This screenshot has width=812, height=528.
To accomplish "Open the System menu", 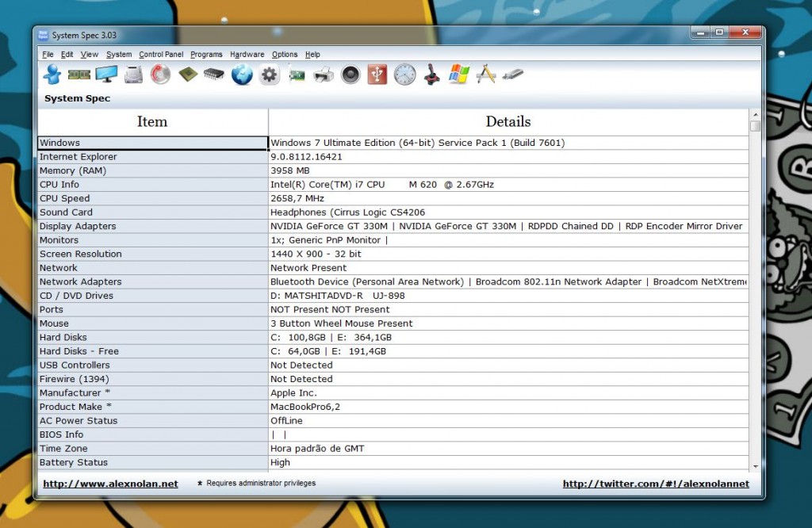I will 119,55.
